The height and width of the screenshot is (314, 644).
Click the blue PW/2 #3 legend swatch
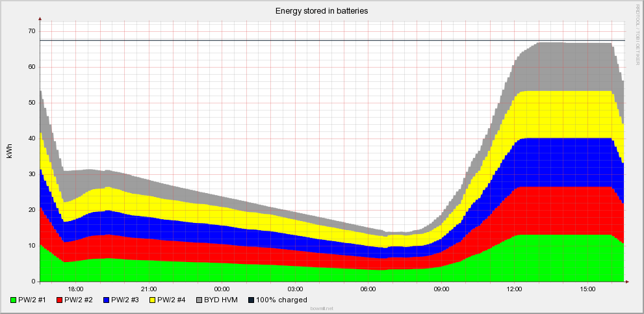click(x=105, y=300)
